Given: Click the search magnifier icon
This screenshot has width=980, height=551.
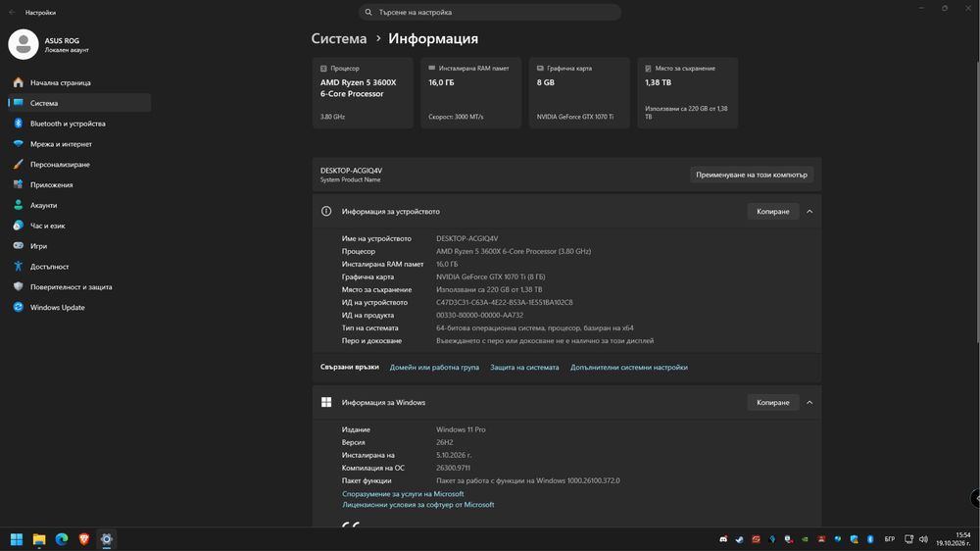Looking at the screenshot, I should tap(368, 12).
